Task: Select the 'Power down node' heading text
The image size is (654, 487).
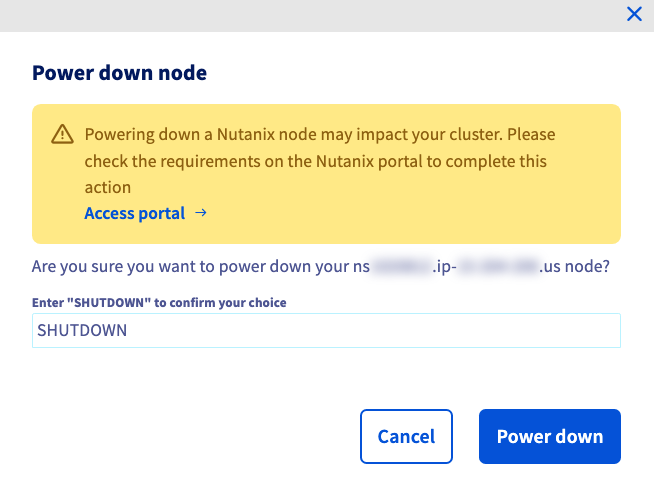Action: [x=119, y=73]
